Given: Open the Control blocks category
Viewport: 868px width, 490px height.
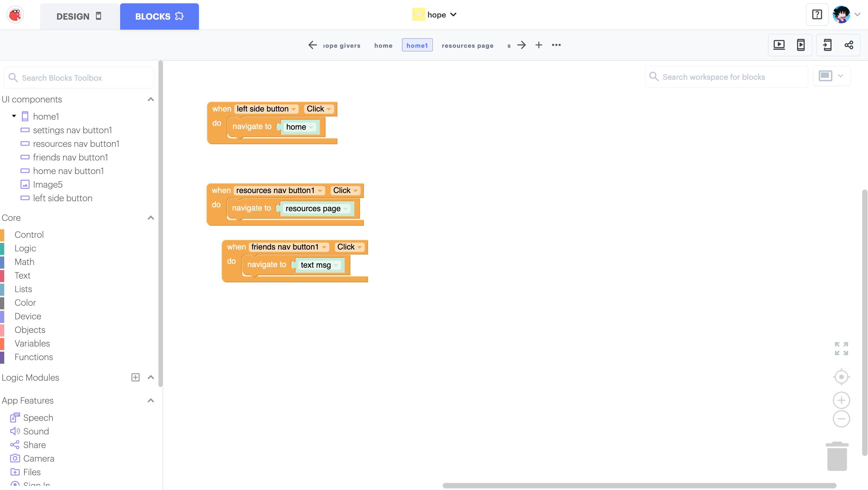Looking at the screenshot, I should click(29, 234).
